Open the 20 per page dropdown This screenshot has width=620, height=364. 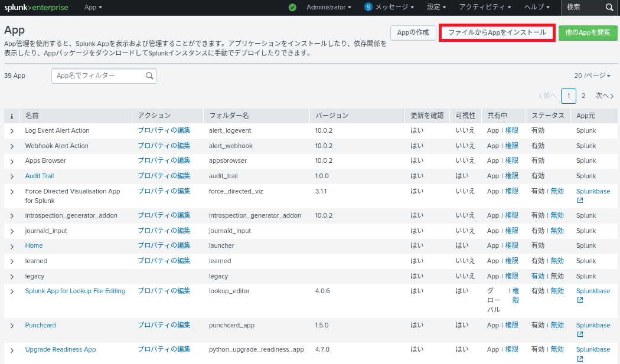click(592, 76)
